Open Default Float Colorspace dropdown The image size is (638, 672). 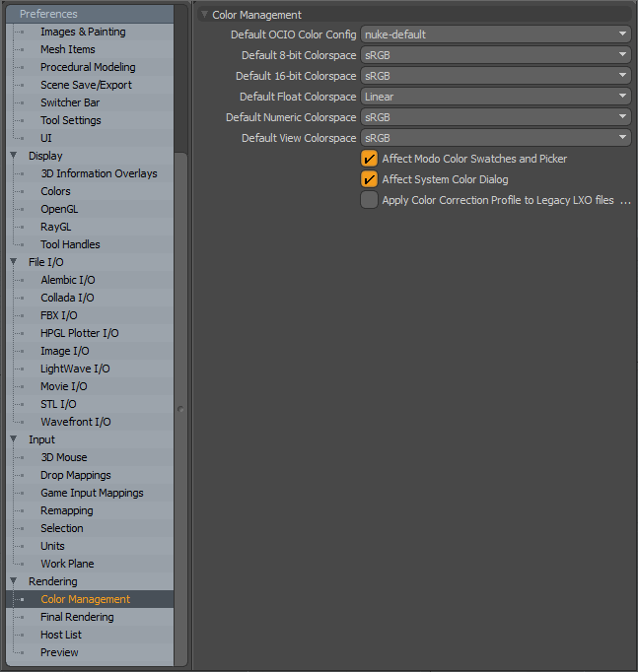pos(495,97)
